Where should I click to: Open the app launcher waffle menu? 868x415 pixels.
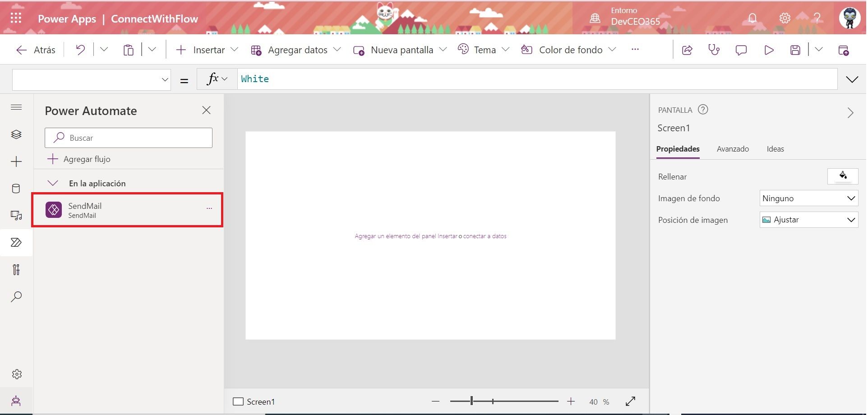16,18
